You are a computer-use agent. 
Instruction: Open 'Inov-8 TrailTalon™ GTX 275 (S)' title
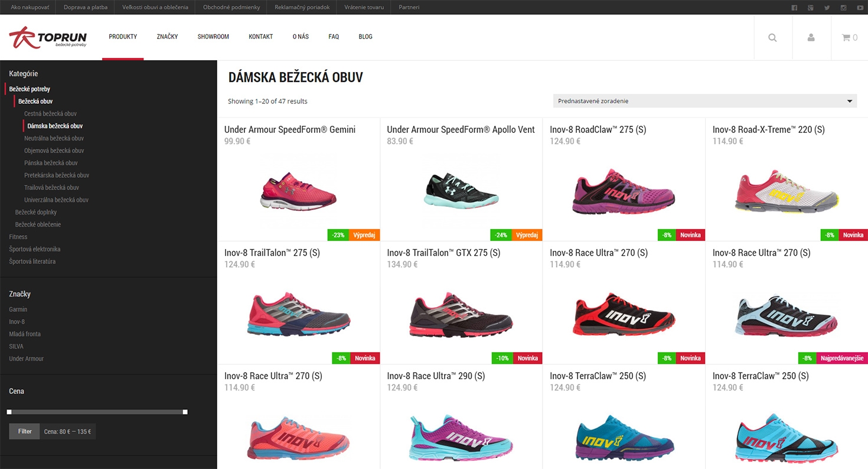[x=443, y=253]
